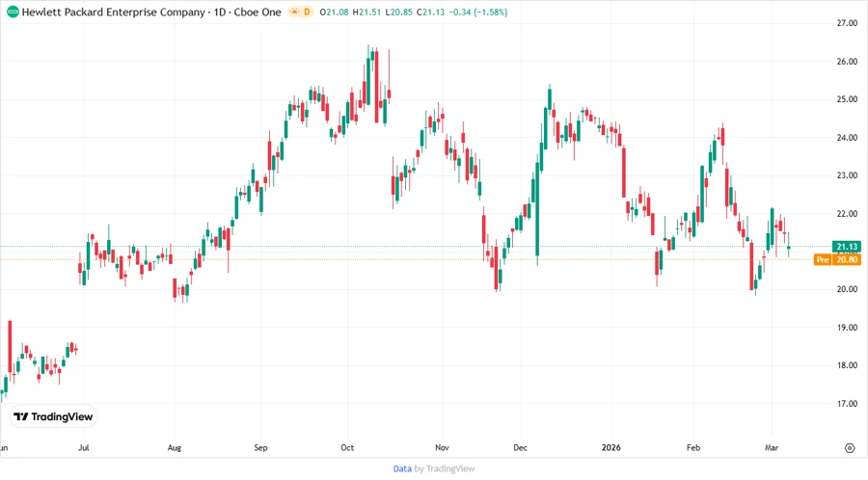Click the 22.00 price axis label

pos(847,213)
